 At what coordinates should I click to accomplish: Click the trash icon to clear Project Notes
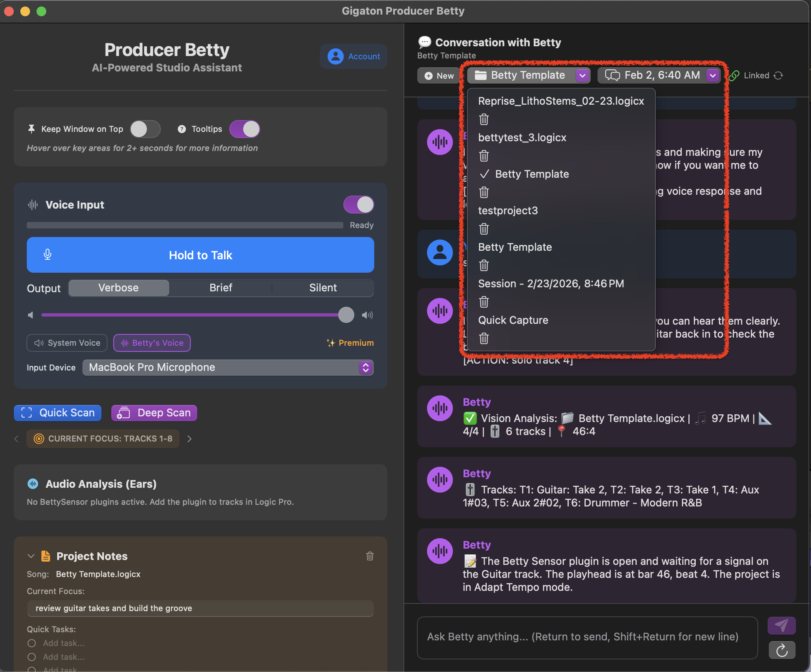370,556
